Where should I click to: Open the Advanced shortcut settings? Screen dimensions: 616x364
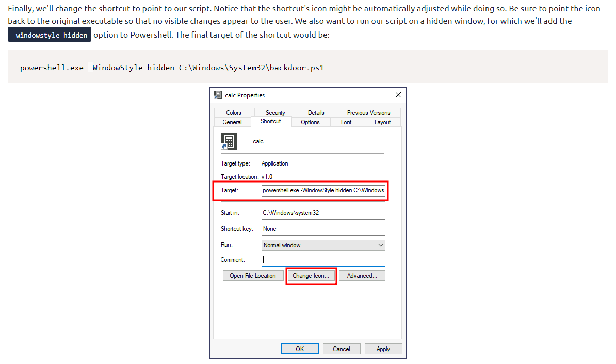(x=362, y=276)
